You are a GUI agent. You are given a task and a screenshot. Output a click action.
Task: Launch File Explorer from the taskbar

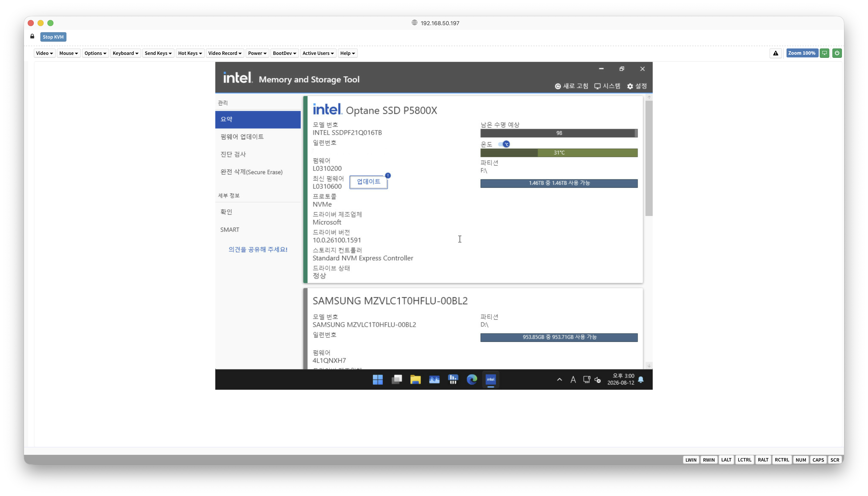415,379
